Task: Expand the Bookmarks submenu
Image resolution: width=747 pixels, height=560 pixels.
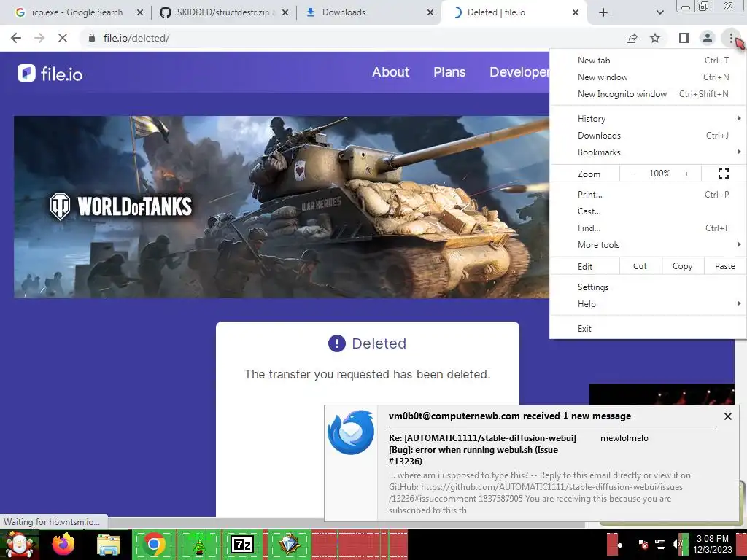Action: click(648, 152)
